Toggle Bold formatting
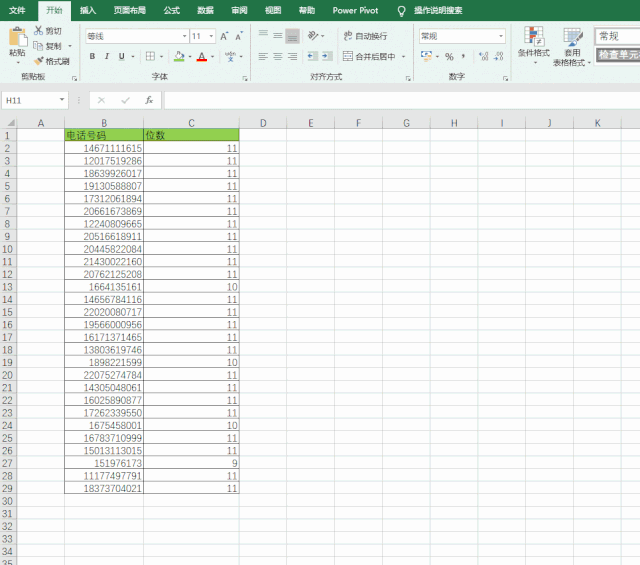Screen dimensions: 640x565 click(92, 56)
